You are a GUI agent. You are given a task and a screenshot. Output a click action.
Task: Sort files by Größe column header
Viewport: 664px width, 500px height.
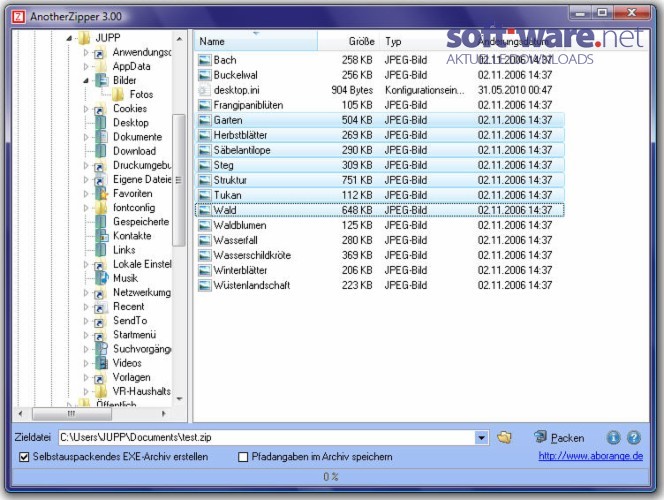pos(349,41)
